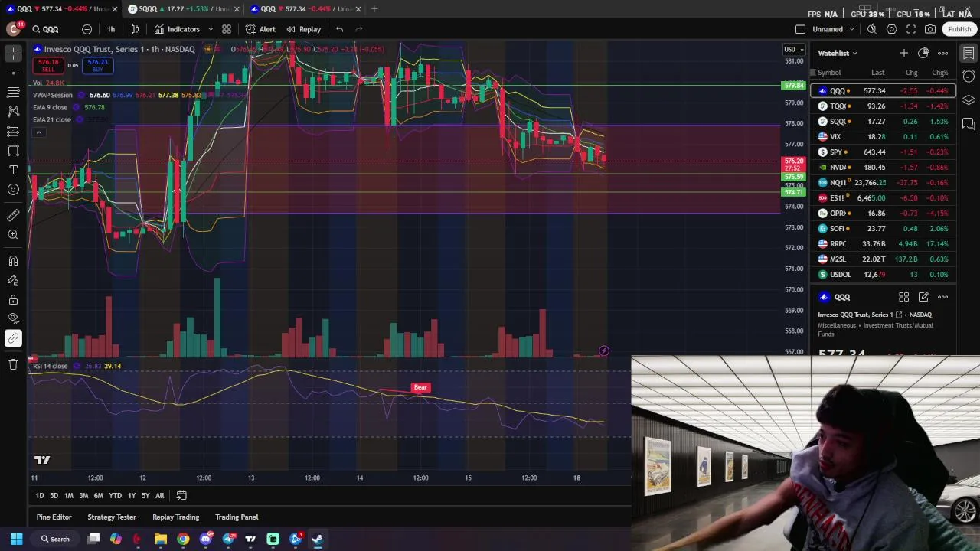The height and width of the screenshot is (551, 980).
Task: Open the Unnamed layout dropdown
Action: tap(833, 29)
